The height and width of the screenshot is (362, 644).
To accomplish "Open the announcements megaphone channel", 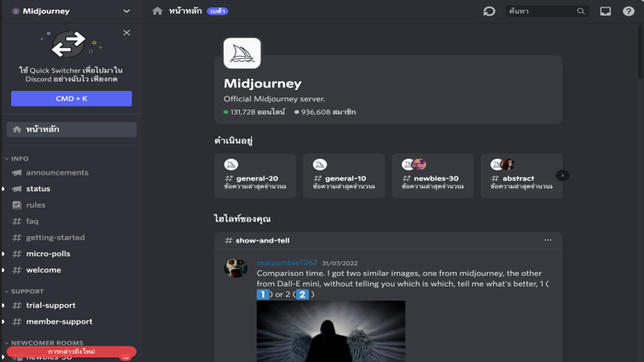I will (57, 173).
